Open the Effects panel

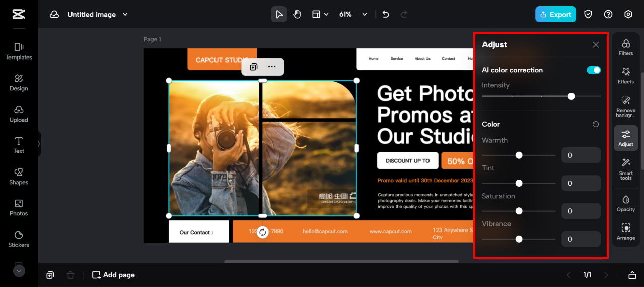[626, 76]
